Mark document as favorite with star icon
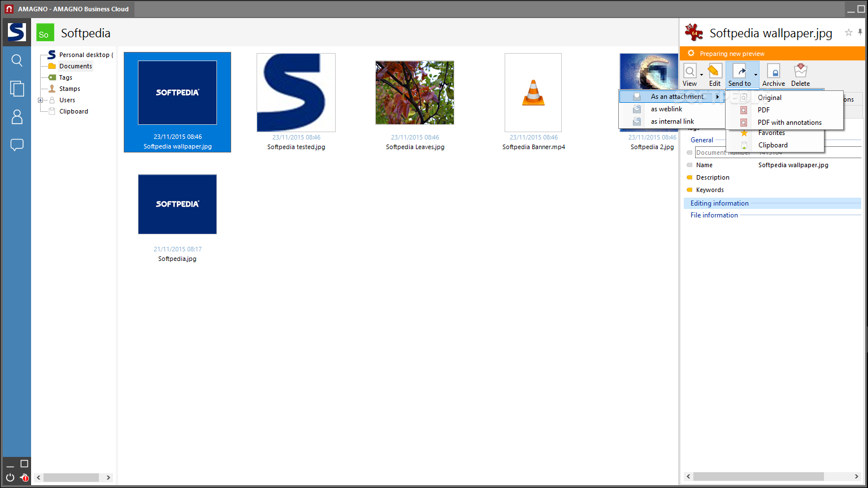Viewport: 868px width, 488px height. (x=848, y=33)
